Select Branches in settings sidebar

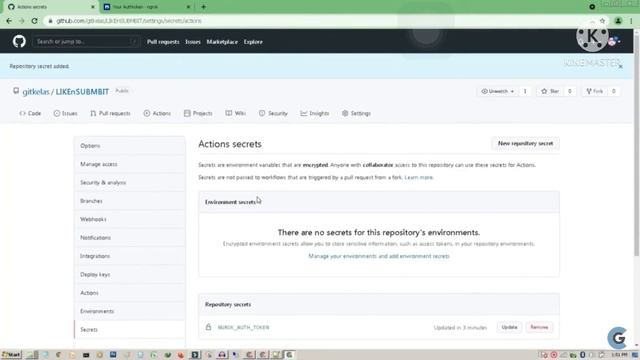(x=130, y=201)
